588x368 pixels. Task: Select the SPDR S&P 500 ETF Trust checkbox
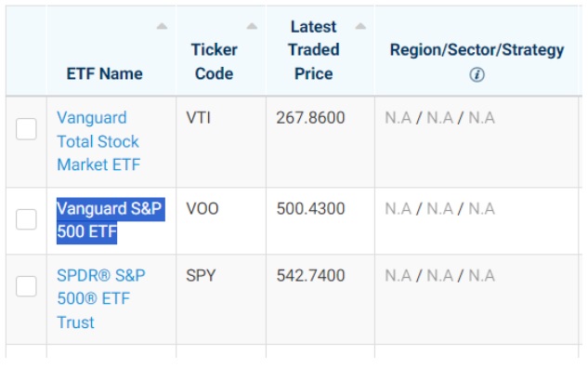click(x=26, y=286)
